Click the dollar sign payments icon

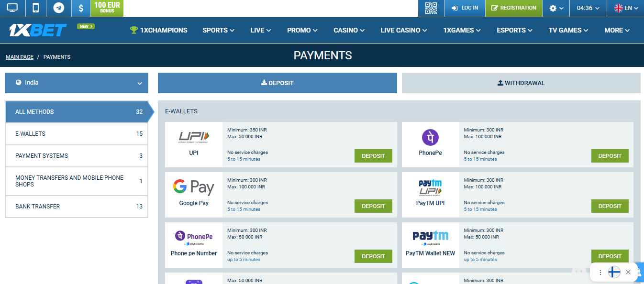pos(81,8)
